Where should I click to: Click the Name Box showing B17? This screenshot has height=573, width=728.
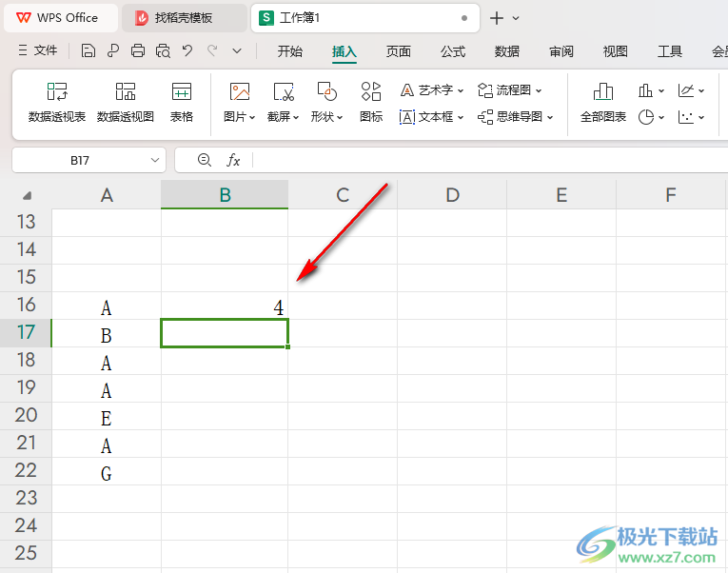tap(79, 160)
